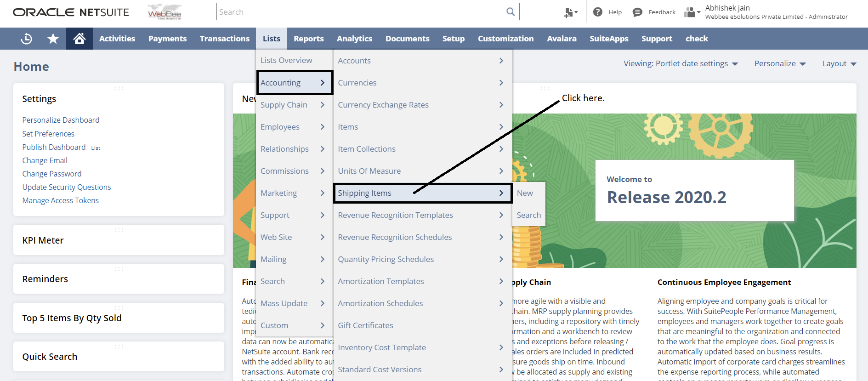Click the Feedback link in header
Screen dimensions: 868x381
coord(662,12)
